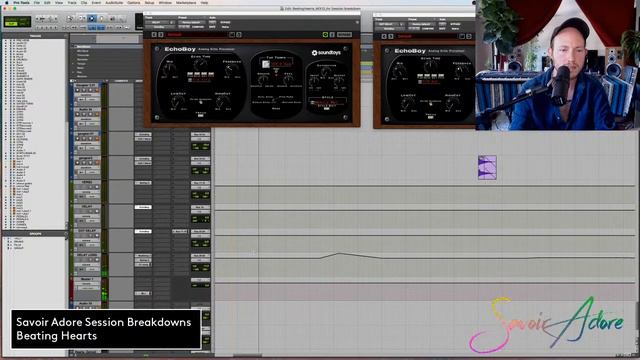The image size is (640, 360).
Task: Open the AudioSuite menu
Action: click(x=114, y=2)
